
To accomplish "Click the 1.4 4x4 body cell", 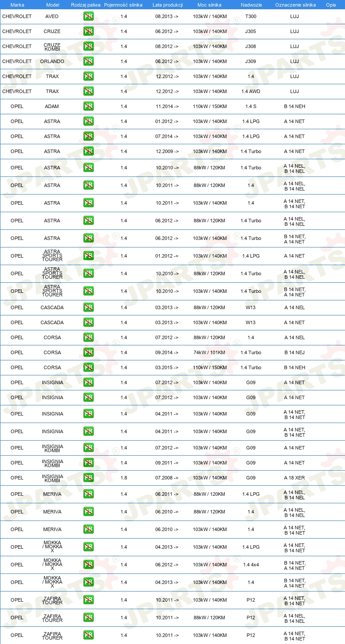I will click(251, 565).
